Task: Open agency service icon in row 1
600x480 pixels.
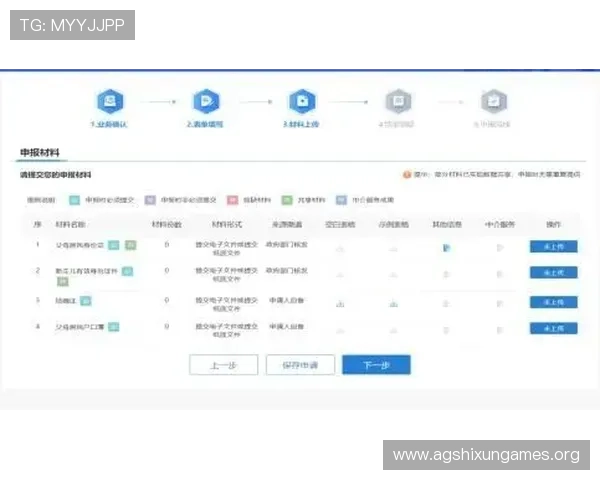Action: pos(500,248)
